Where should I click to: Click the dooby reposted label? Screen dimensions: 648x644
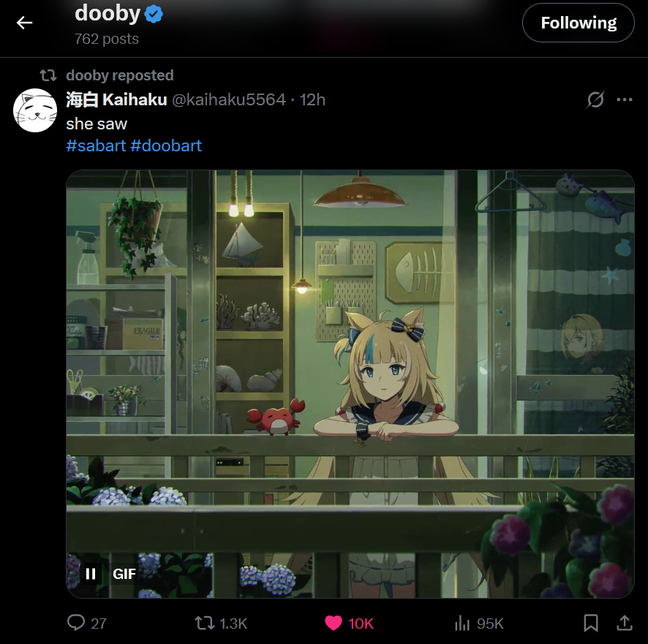[120, 75]
